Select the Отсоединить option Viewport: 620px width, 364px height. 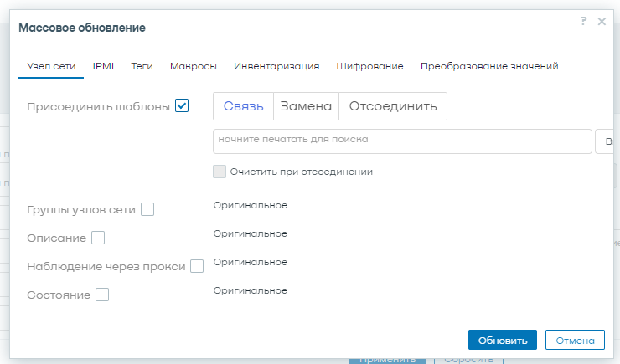[x=393, y=106]
